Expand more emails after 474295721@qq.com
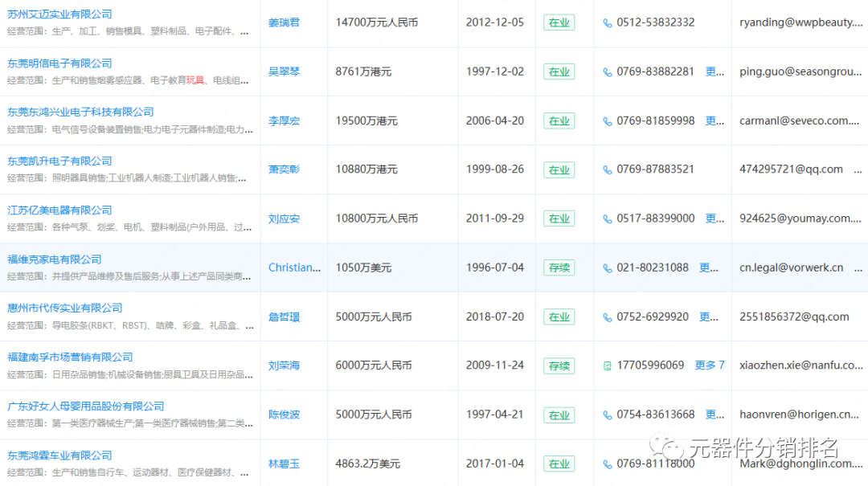The image size is (868, 486). [x=858, y=170]
